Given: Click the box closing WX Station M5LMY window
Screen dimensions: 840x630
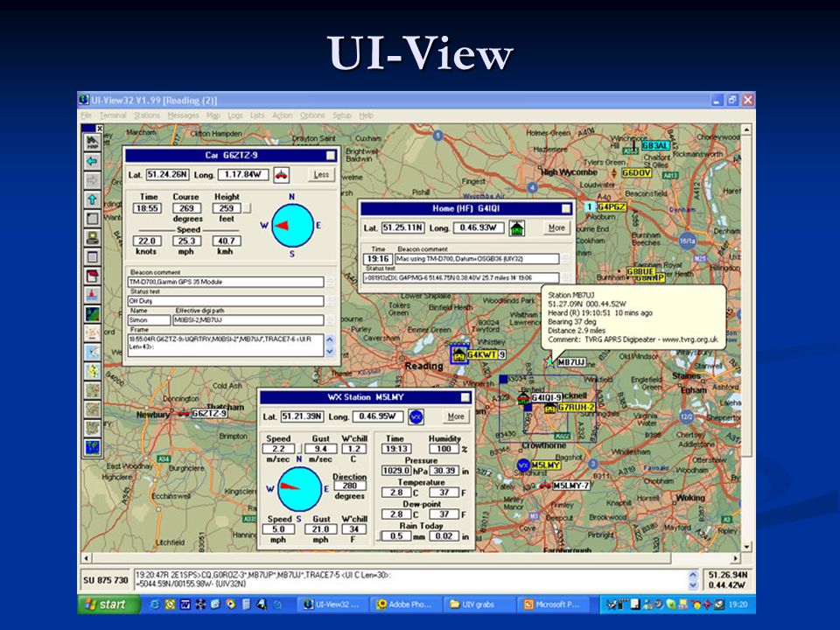Looking at the screenshot, I should pos(465,397).
